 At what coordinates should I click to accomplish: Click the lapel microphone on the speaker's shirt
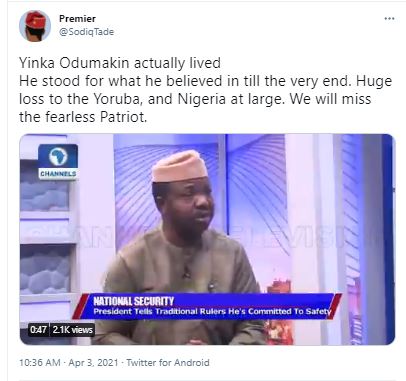[187, 273]
